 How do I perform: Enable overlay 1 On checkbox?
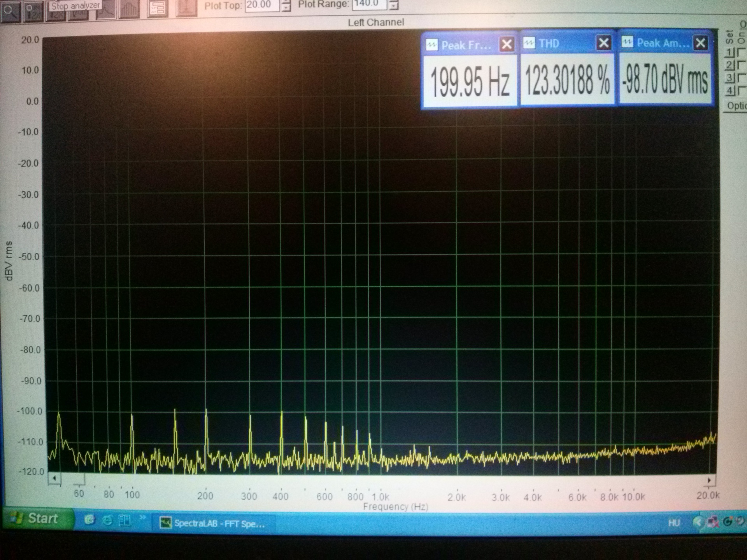[741, 52]
